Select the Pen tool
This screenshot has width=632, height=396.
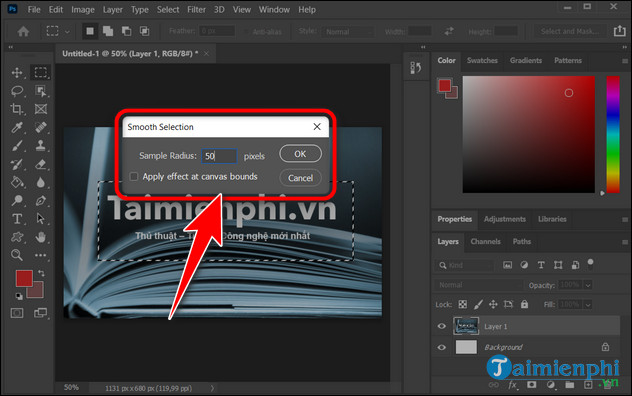[40, 200]
